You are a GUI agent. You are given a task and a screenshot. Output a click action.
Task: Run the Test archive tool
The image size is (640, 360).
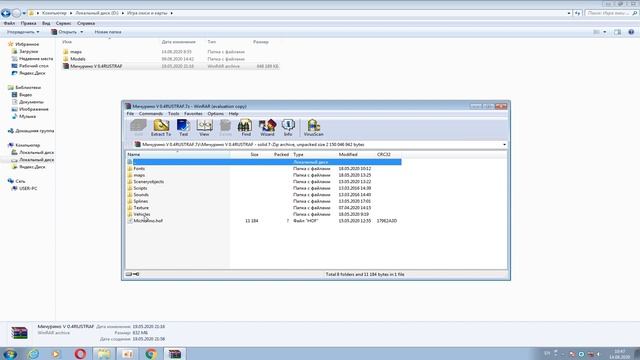tap(183, 128)
